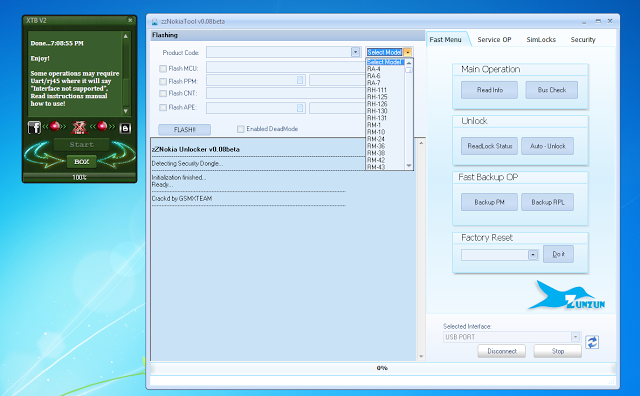Choose RH-125 in model list
Screen dimensions: 640x396
tap(385, 97)
